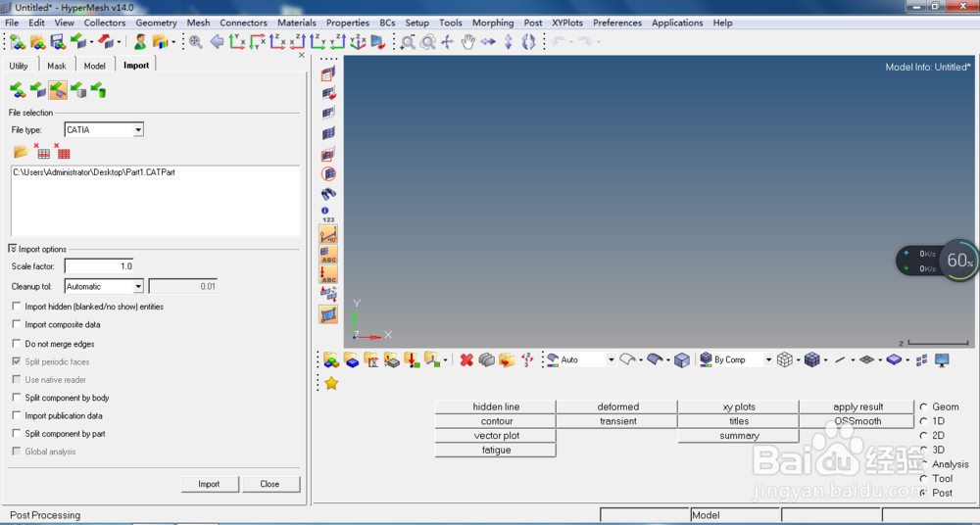
Task: Click the rotate left-right arrows icon
Action: 487,42
